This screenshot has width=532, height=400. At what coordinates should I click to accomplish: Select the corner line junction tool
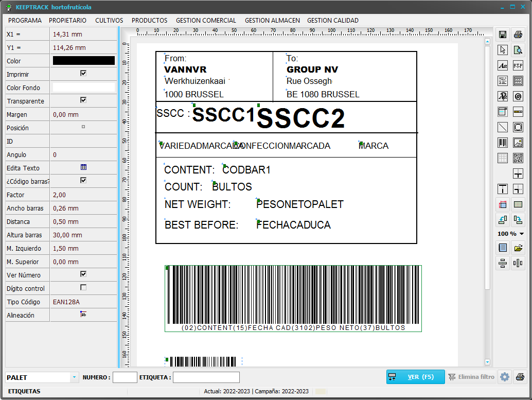(518, 189)
